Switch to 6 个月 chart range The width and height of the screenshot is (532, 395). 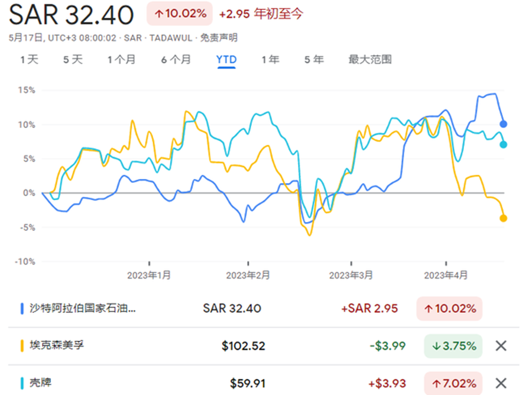(176, 60)
